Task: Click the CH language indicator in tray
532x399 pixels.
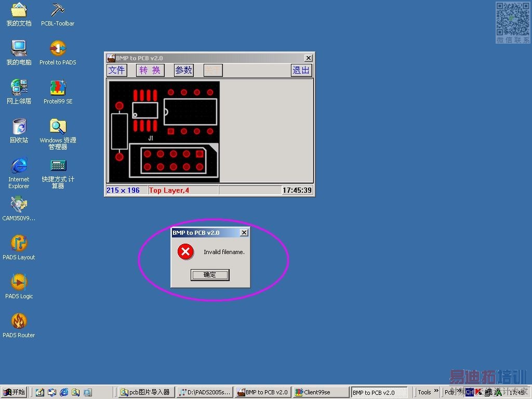Action: 470,392
